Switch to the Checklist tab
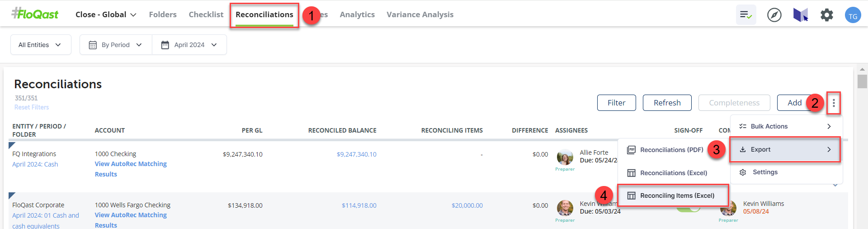Viewport: 868px width, 229px height. point(206,14)
